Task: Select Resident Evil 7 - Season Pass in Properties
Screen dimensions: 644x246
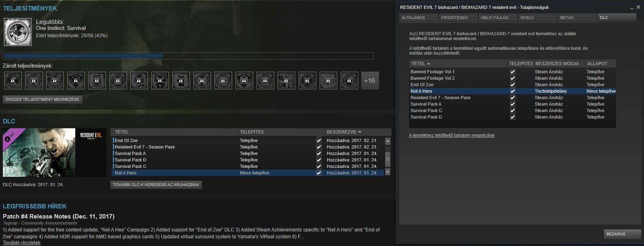Action: click(x=513, y=98)
